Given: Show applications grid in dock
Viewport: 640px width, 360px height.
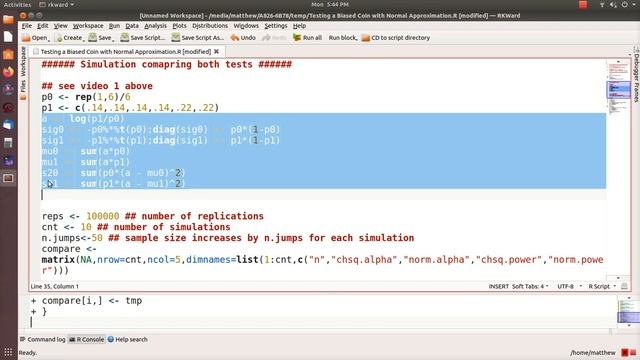Looking at the screenshot, I should [x=8, y=352].
